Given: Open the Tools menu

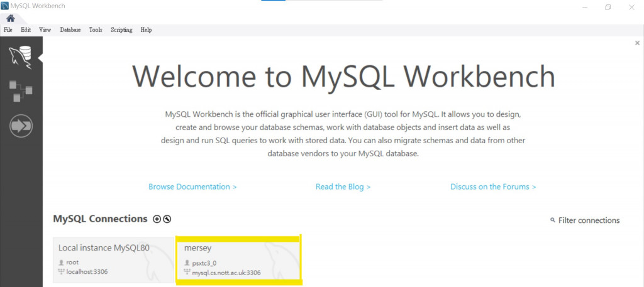Looking at the screenshot, I should 96,30.
